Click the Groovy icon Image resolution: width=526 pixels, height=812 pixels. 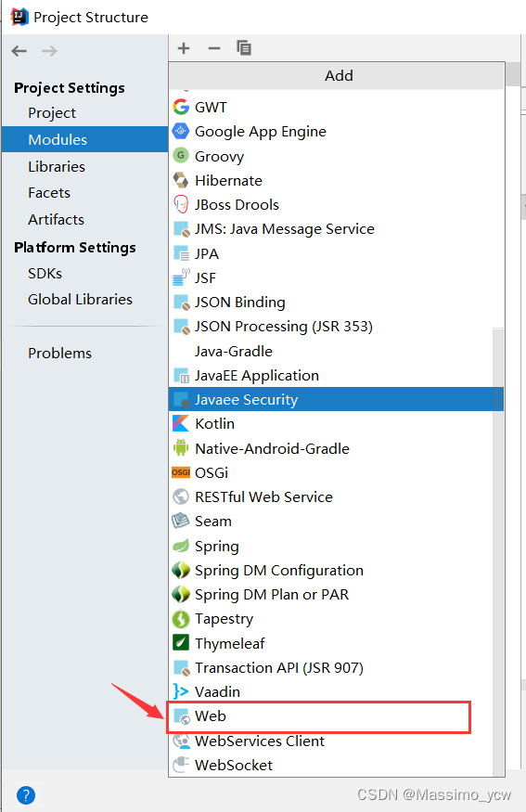pyautogui.click(x=181, y=155)
